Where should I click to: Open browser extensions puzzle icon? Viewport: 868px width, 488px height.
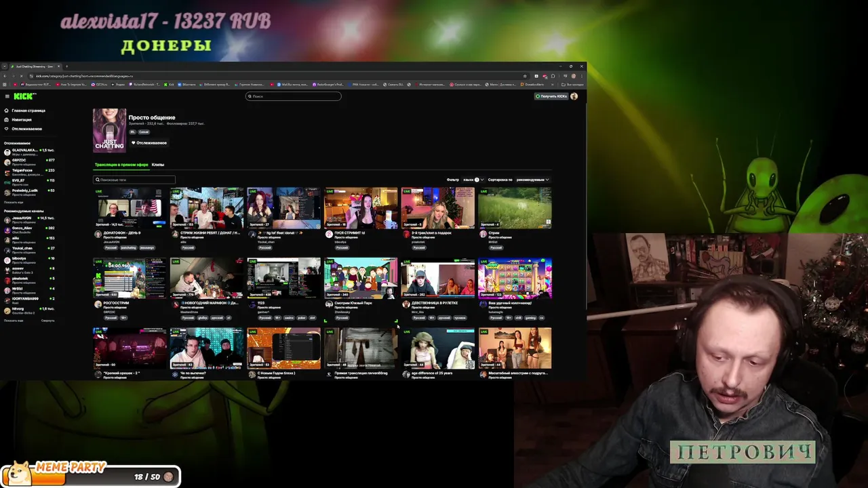click(x=553, y=76)
